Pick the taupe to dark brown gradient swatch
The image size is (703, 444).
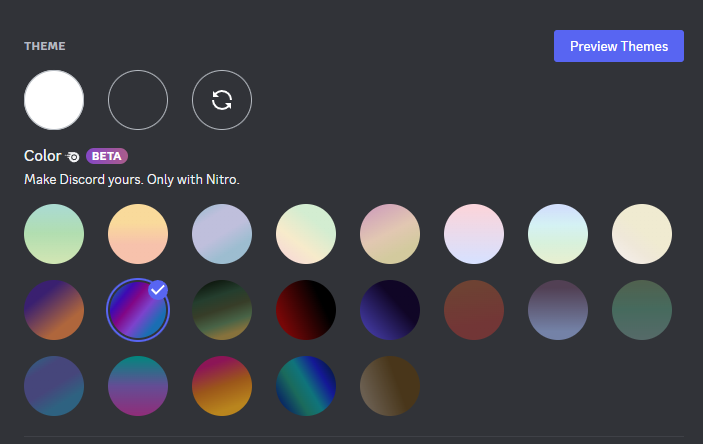pyautogui.click(x=390, y=386)
